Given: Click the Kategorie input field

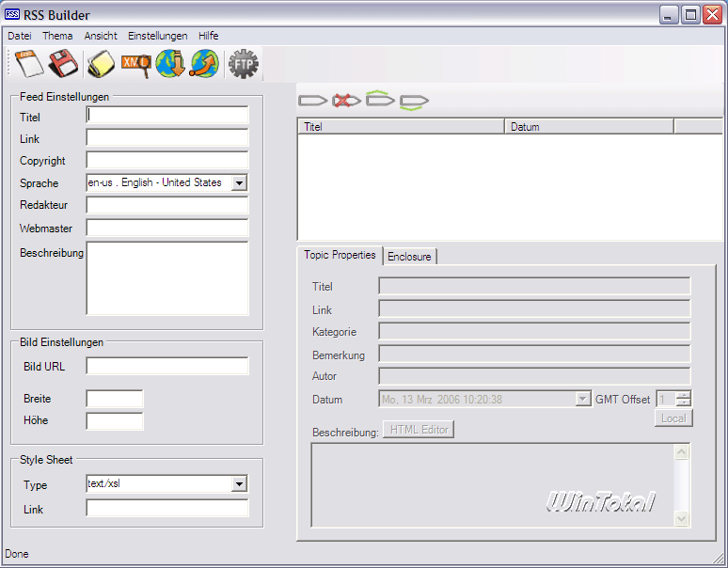Looking at the screenshot, I should (534, 331).
